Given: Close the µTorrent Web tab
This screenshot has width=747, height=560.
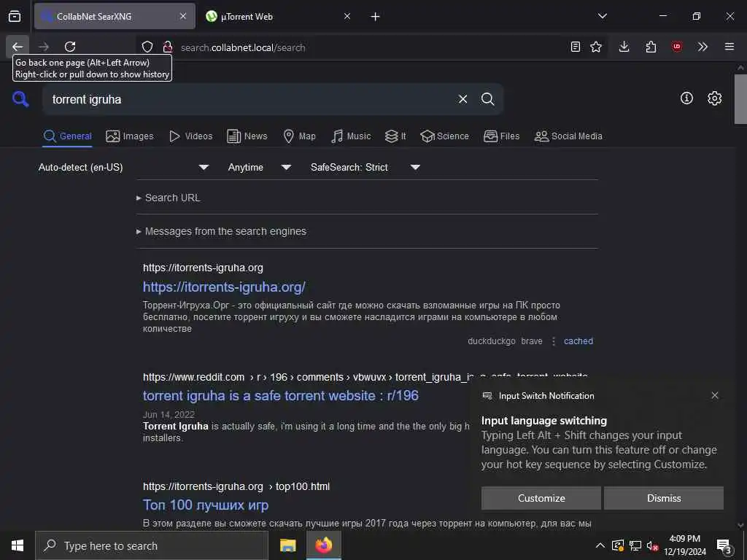Looking at the screenshot, I should pos(347,16).
